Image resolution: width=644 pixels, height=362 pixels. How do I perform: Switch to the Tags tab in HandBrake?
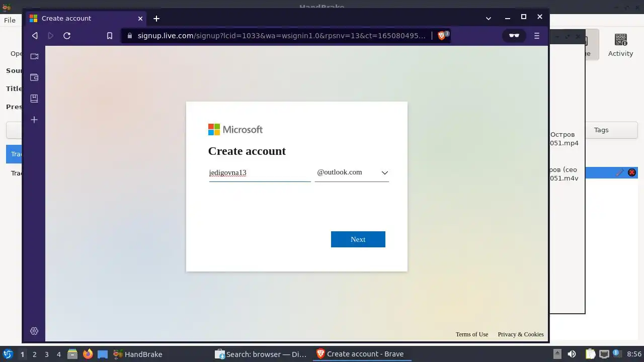pyautogui.click(x=601, y=130)
